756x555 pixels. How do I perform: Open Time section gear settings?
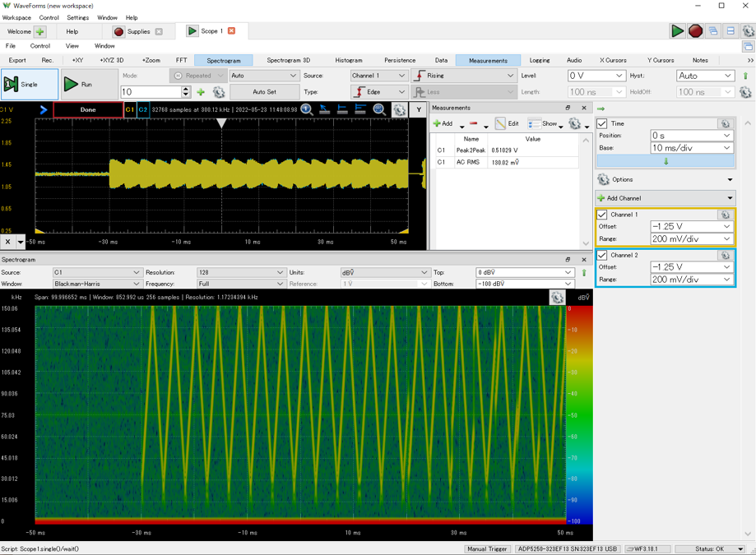coord(725,124)
